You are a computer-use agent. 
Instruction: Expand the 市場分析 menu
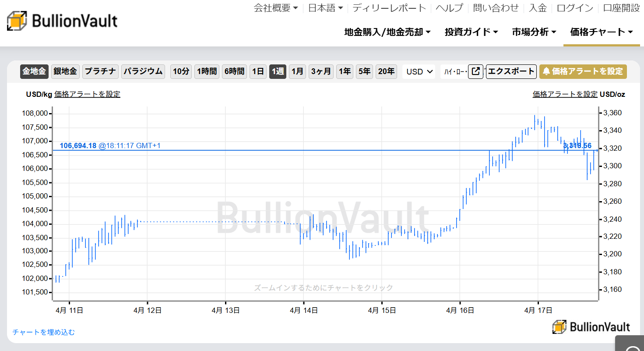pos(534,32)
